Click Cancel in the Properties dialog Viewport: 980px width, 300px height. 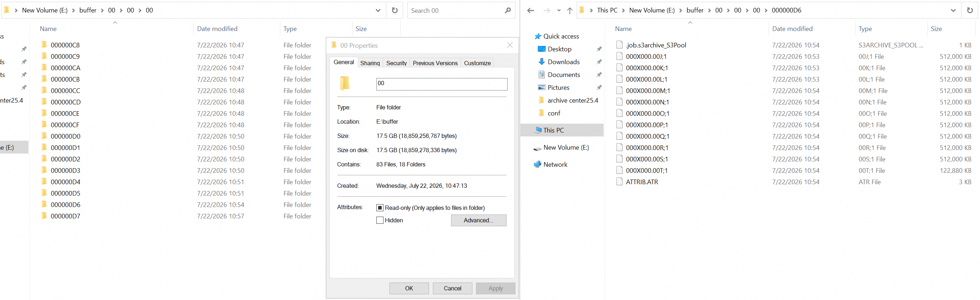(x=452, y=288)
